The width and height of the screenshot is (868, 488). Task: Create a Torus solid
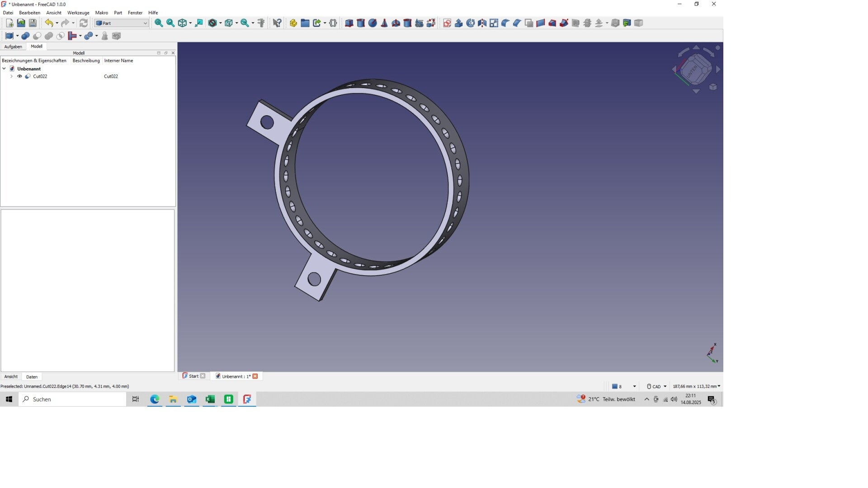coord(396,23)
